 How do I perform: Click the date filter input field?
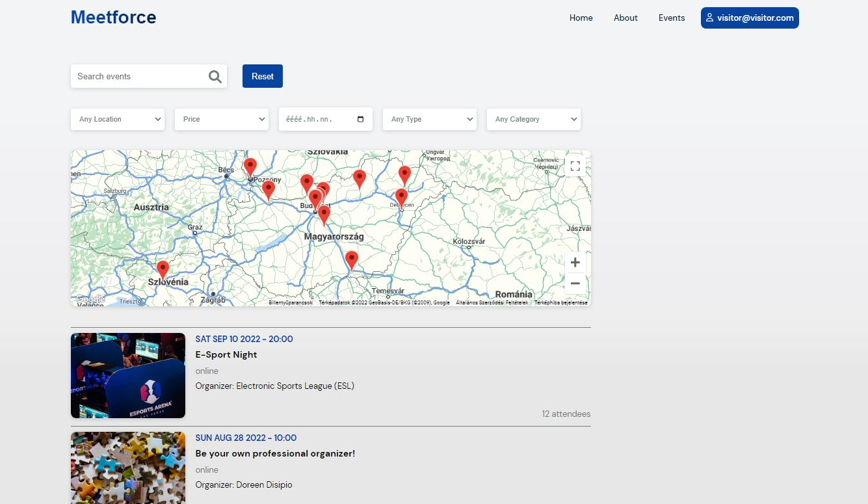pos(326,119)
